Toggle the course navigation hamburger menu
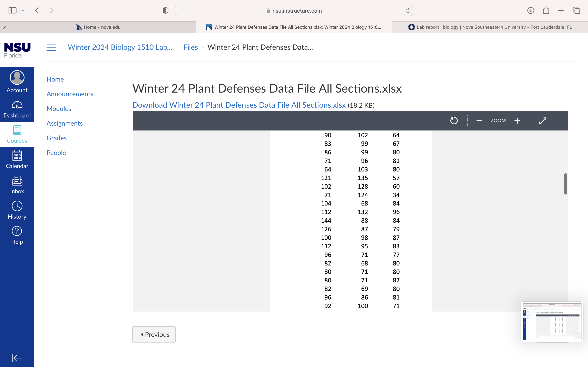This screenshot has height=367, width=588. (51, 48)
